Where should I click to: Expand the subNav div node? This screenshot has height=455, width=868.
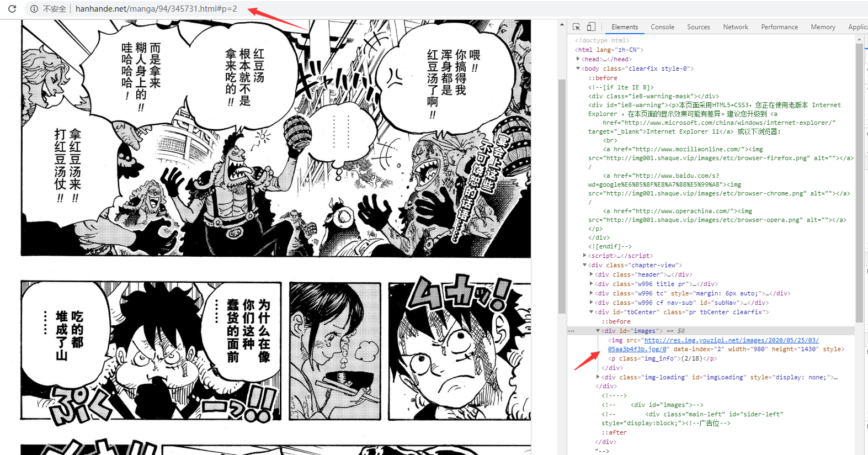point(592,303)
